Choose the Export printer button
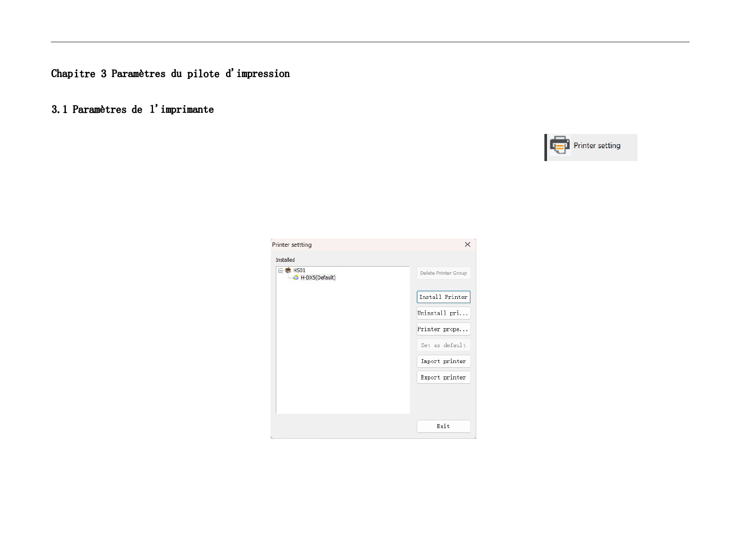Viewport: 756px width, 534px height. [443, 377]
